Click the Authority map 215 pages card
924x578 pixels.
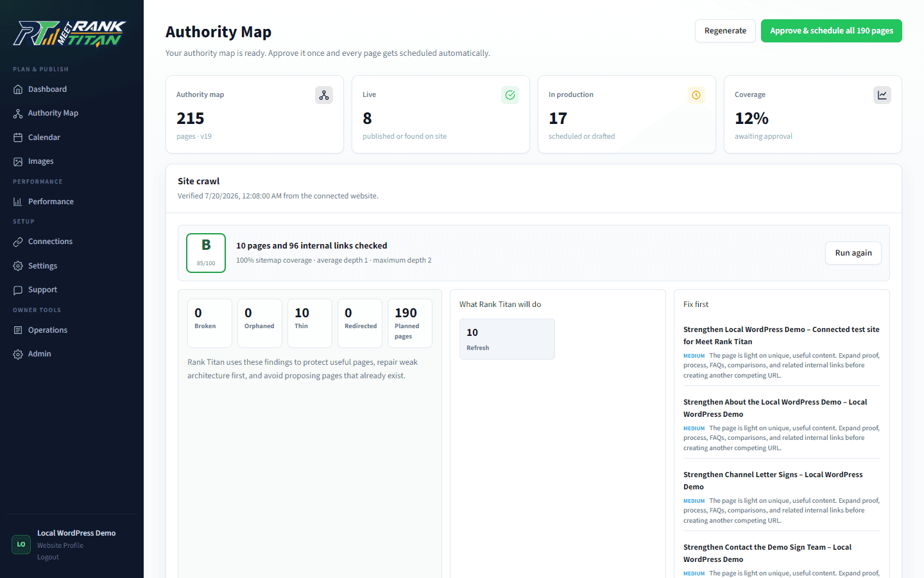coord(255,114)
